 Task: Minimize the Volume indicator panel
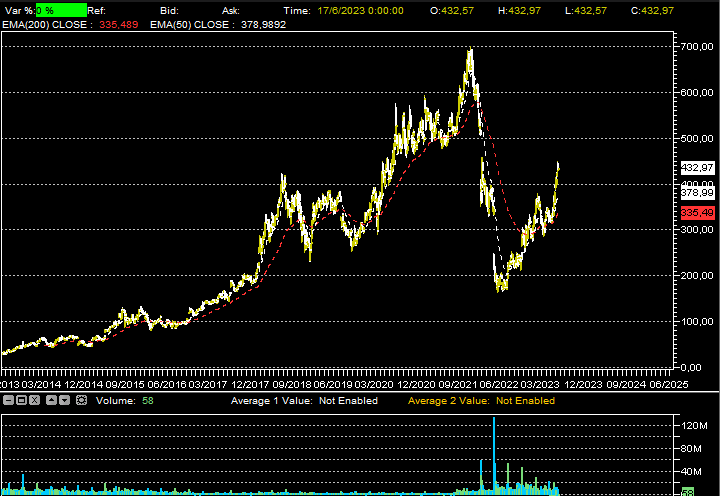click(x=8, y=400)
